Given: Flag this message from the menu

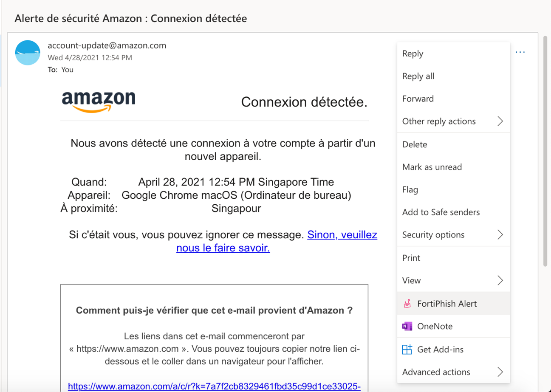Looking at the screenshot, I should (410, 189).
